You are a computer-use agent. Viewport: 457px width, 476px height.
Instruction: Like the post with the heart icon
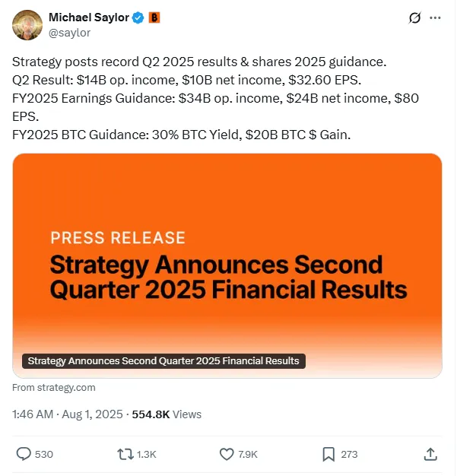[x=227, y=454]
